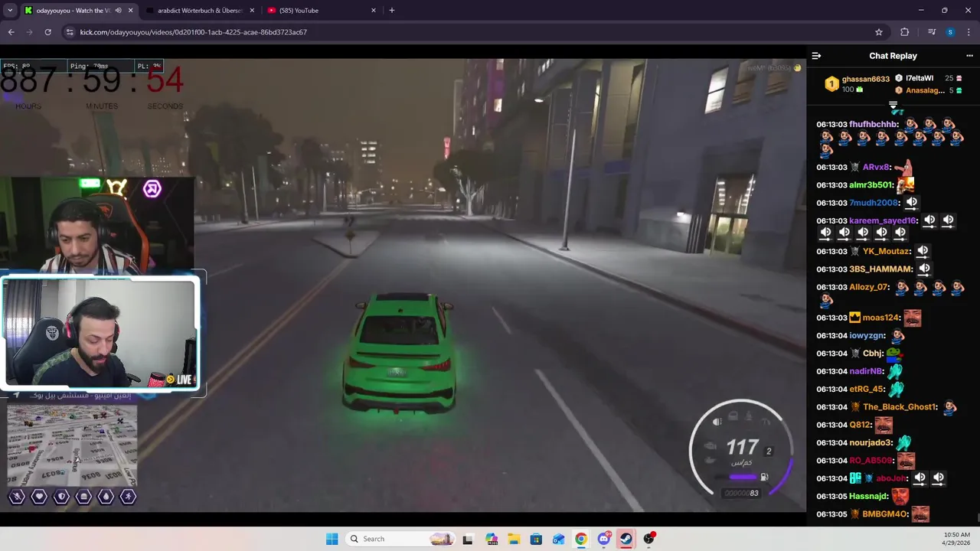Click emote in Hassnajd's message

pos(900,496)
